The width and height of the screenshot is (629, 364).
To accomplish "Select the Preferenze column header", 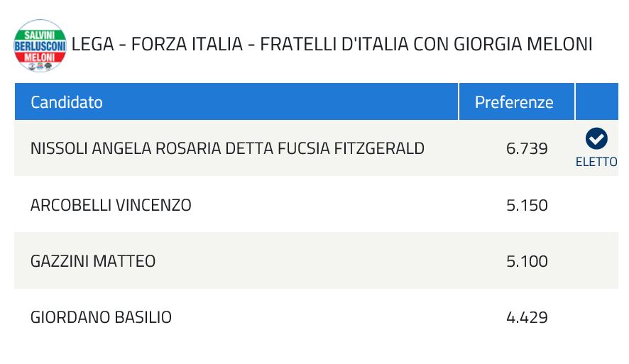I will pos(514,102).
